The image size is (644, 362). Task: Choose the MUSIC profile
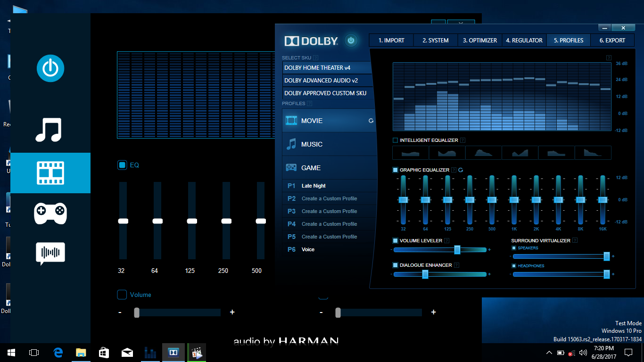(330, 144)
